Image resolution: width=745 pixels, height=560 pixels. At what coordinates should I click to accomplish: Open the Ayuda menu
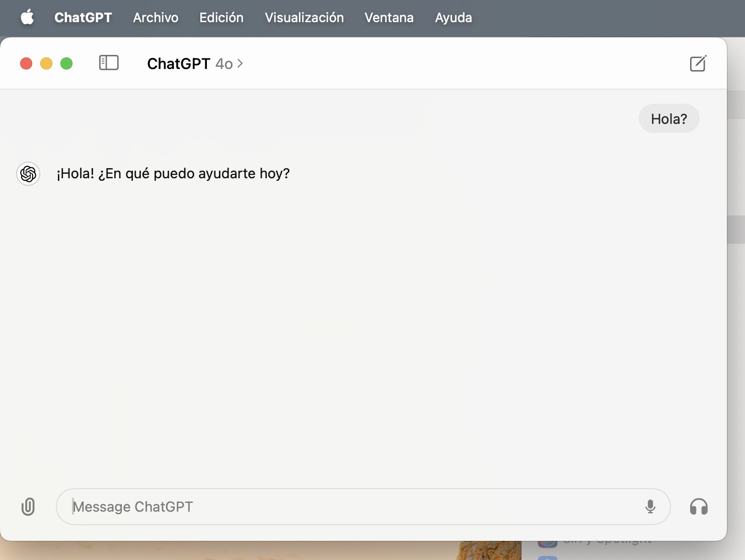pyautogui.click(x=454, y=18)
